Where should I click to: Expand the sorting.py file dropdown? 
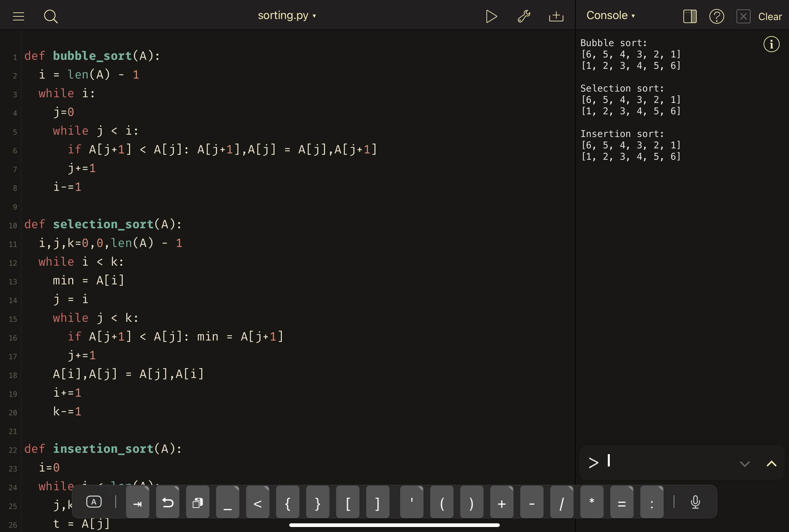coord(315,16)
